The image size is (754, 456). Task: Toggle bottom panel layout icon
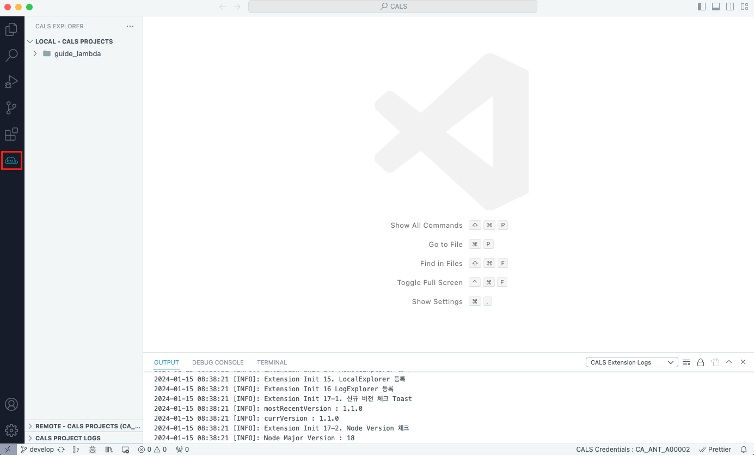coord(716,7)
